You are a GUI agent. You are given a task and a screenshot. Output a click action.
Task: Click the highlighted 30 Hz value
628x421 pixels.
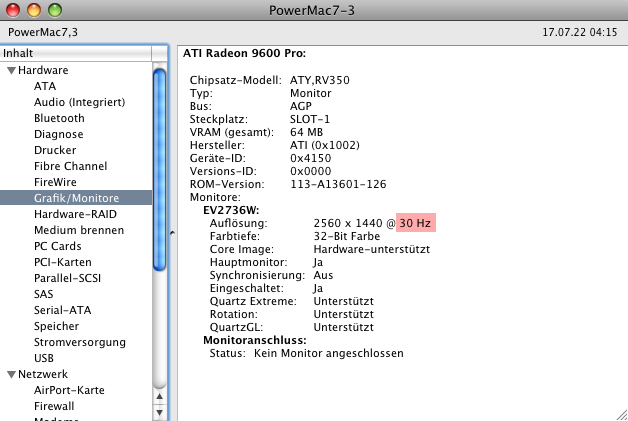point(415,223)
